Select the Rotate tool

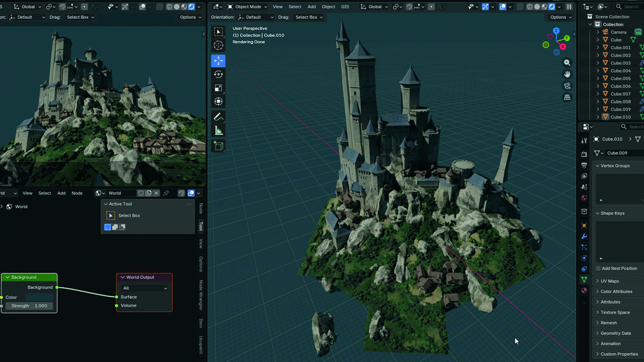tap(218, 74)
